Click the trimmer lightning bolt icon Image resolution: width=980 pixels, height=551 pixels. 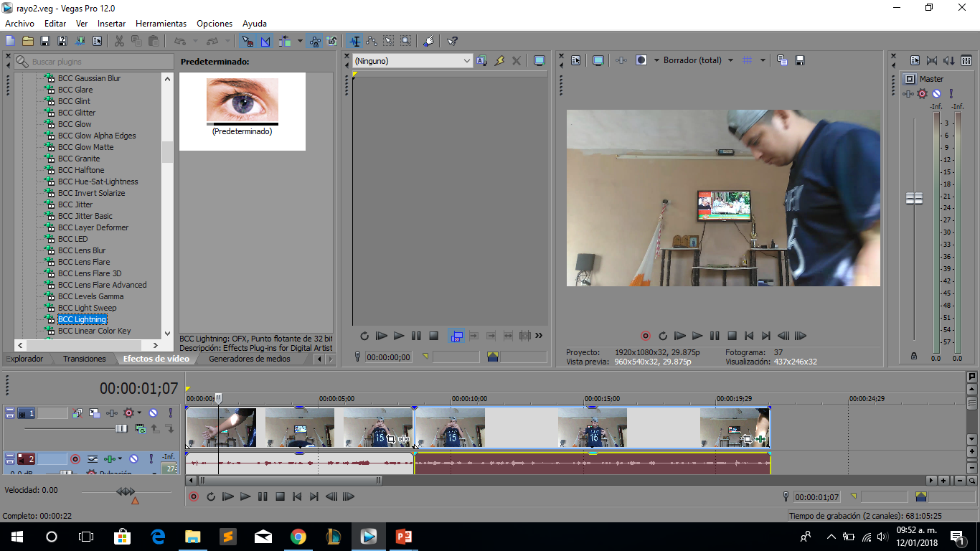pos(499,61)
